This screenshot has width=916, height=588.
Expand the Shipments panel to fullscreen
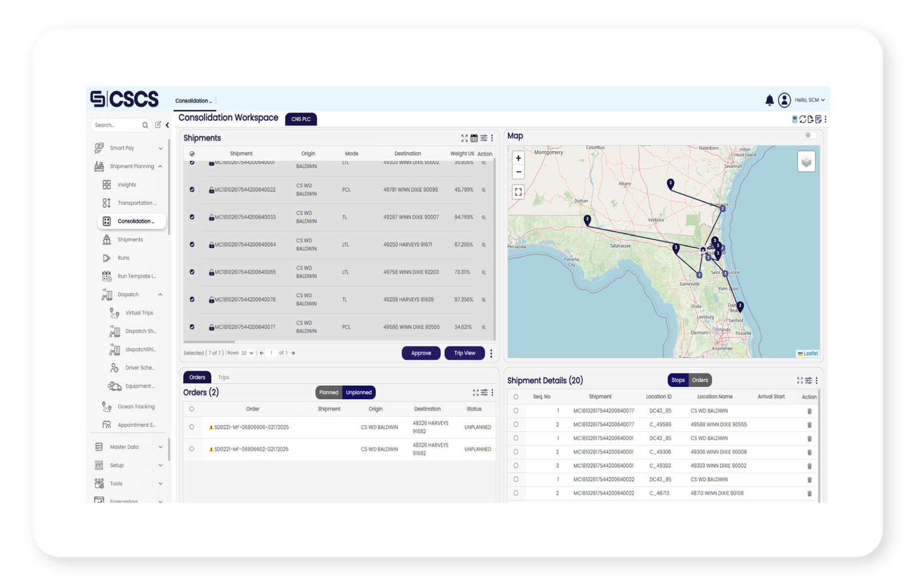[x=464, y=137]
